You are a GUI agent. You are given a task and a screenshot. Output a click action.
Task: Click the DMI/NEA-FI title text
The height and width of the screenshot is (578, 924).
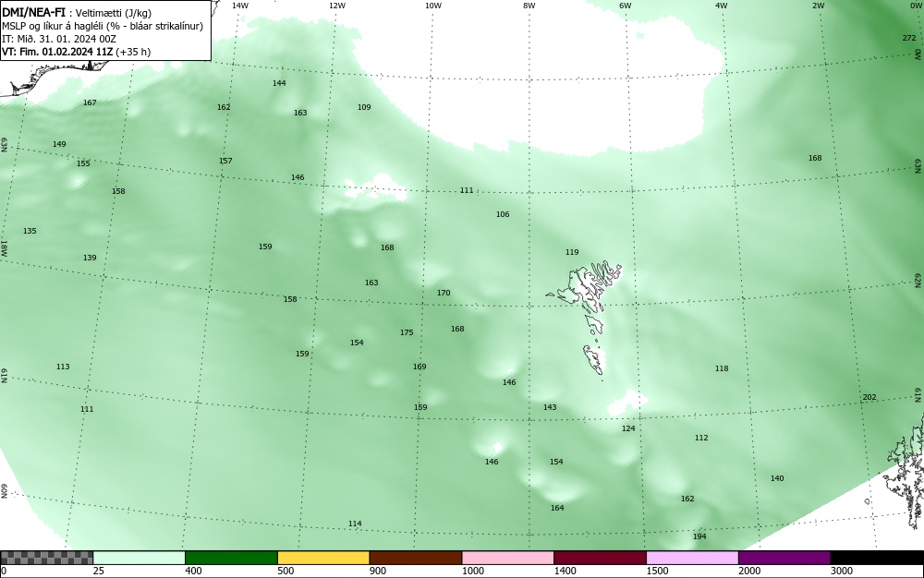point(33,12)
